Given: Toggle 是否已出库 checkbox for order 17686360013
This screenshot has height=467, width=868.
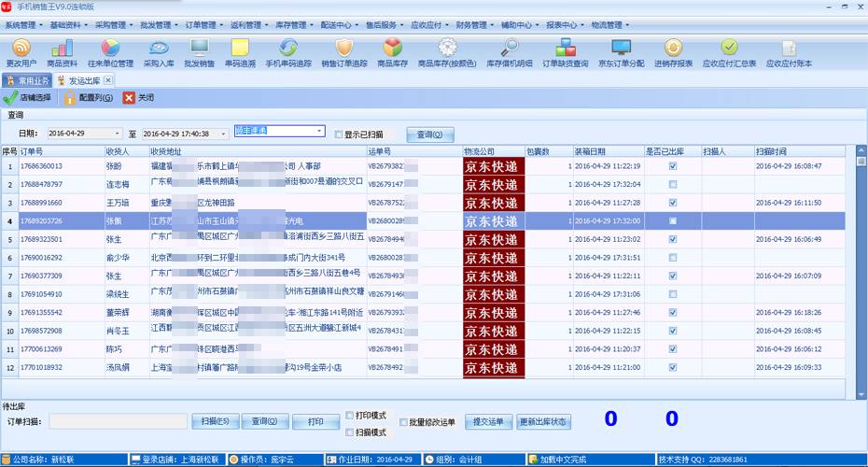Looking at the screenshot, I should pos(673,166).
